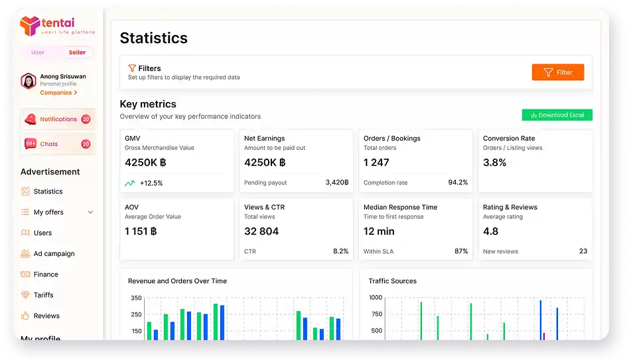Click the Finance money icon
The width and height of the screenshot is (629, 364).
coord(25,274)
